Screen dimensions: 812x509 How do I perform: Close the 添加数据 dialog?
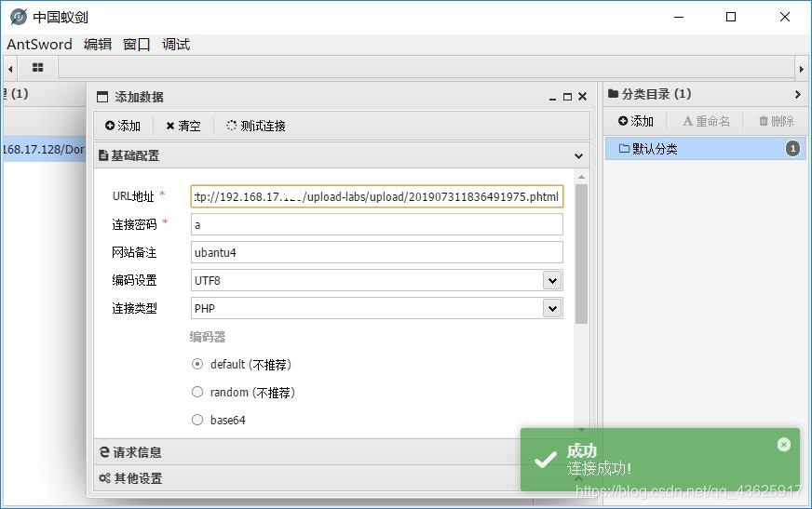[x=583, y=97]
